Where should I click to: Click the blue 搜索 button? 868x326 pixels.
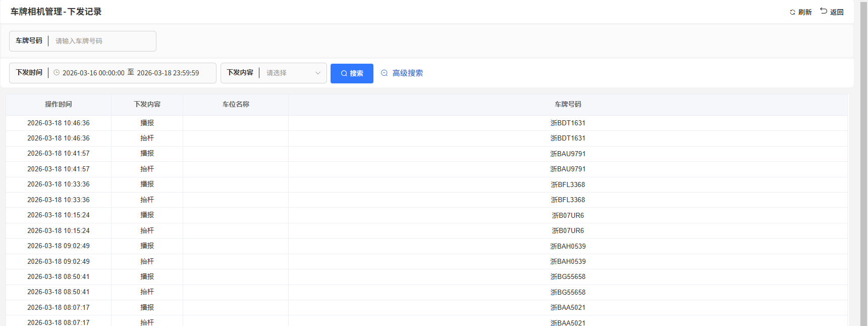352,73
